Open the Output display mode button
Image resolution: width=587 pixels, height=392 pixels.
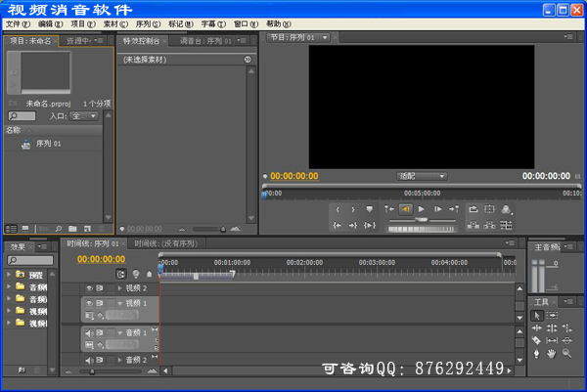pos(506,209)
